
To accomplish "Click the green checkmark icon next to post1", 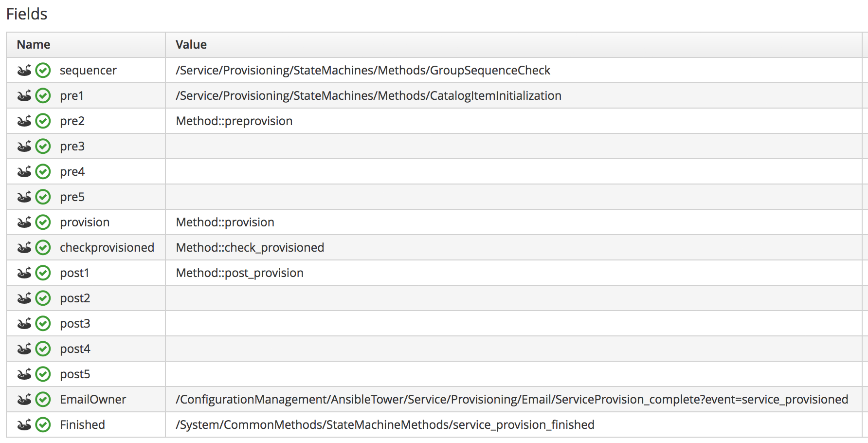I will point(43,273).
